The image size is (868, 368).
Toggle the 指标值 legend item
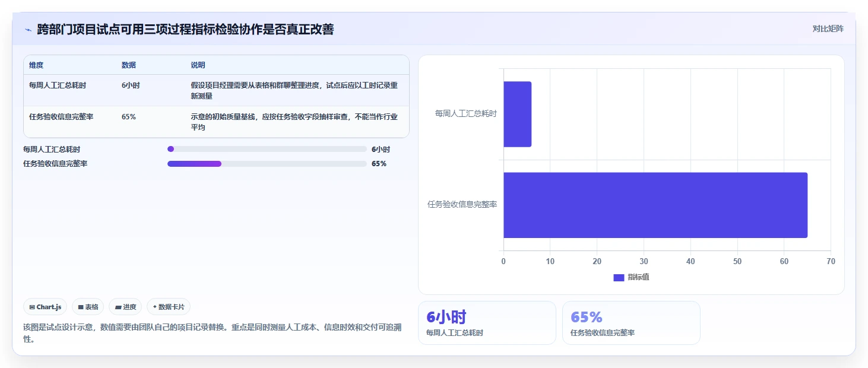(x=631, y=277)
